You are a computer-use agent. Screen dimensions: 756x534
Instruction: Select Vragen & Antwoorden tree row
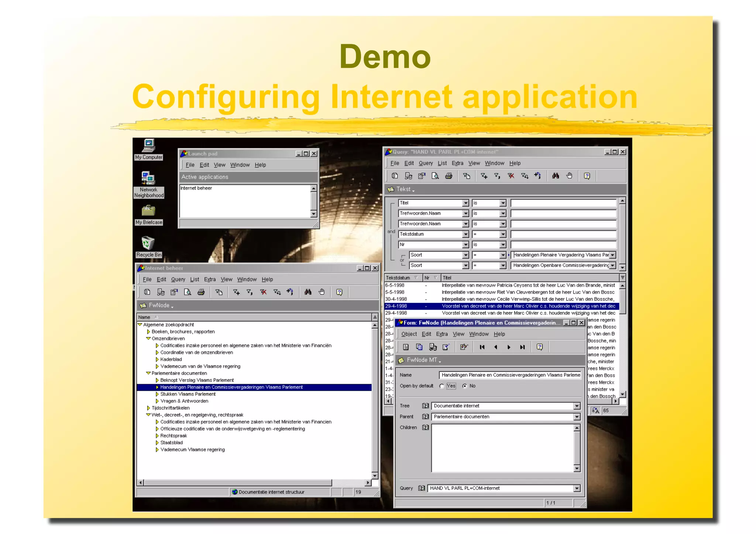[184, 401]
